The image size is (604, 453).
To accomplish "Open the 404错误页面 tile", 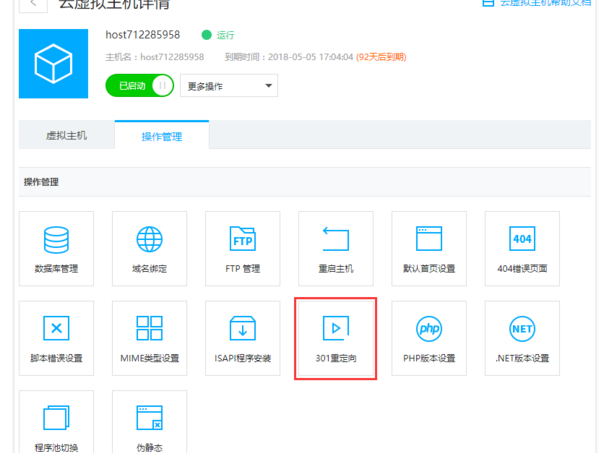I will (522, 248).
